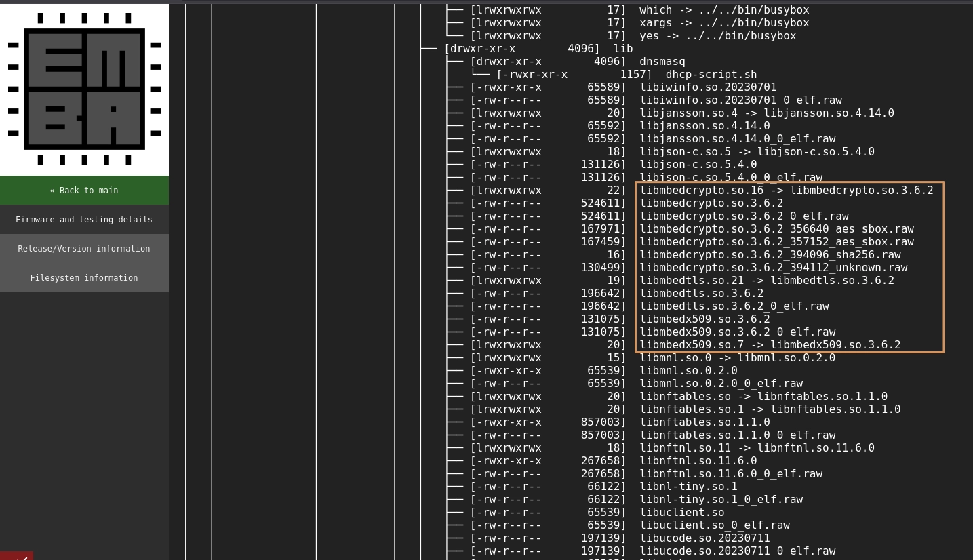This screenshot has height=560, width=973.
Task: Select libmbedtls.so.3.6.2 file
Action: tap(702, 294)
